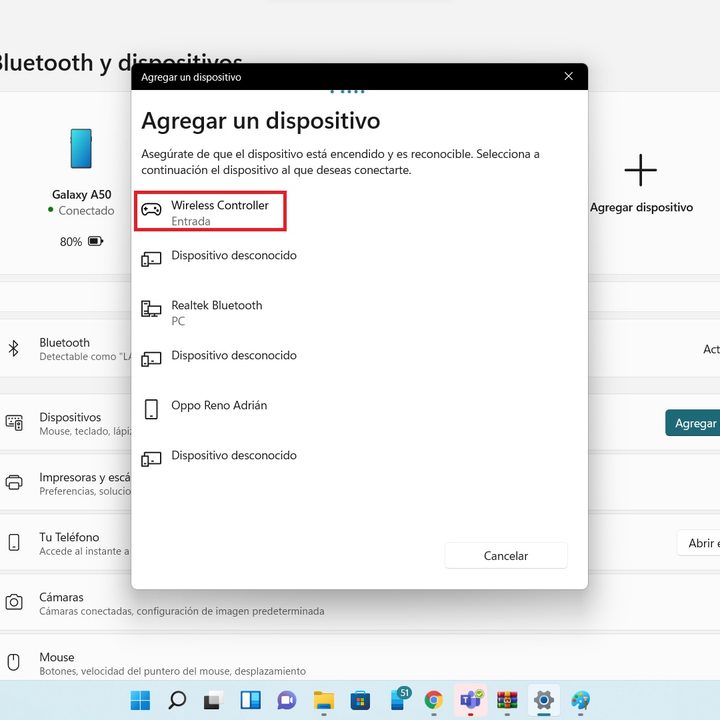Click the Conectado status text
Image resolution: width=720 pixels, height=720 pixels.
tap(86, 211)
